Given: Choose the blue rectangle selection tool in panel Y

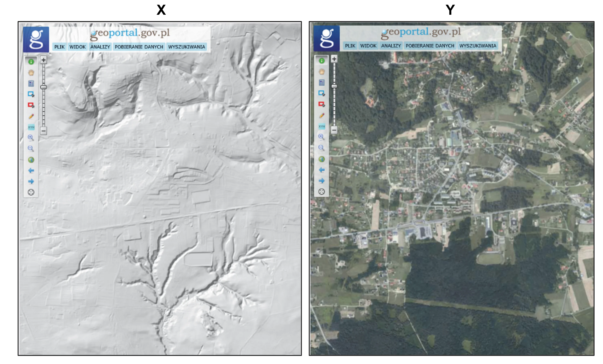Looking at the screenshot, I should [322, 93].
